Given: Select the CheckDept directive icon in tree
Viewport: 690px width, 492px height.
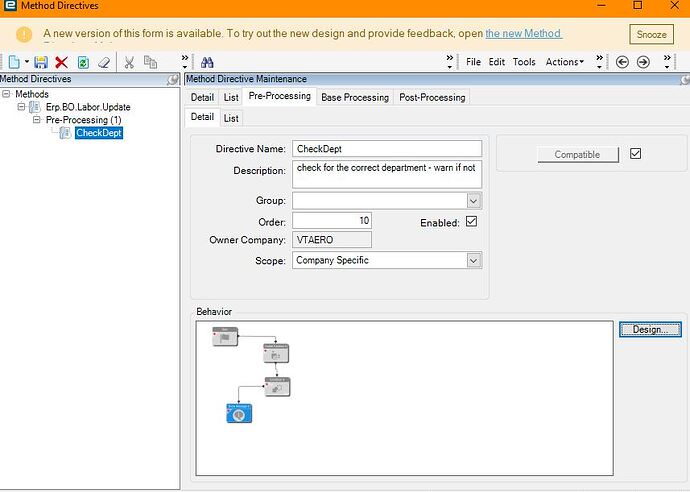Looking at the screenshot, I should pyautogui.click(x=65, y=133).
